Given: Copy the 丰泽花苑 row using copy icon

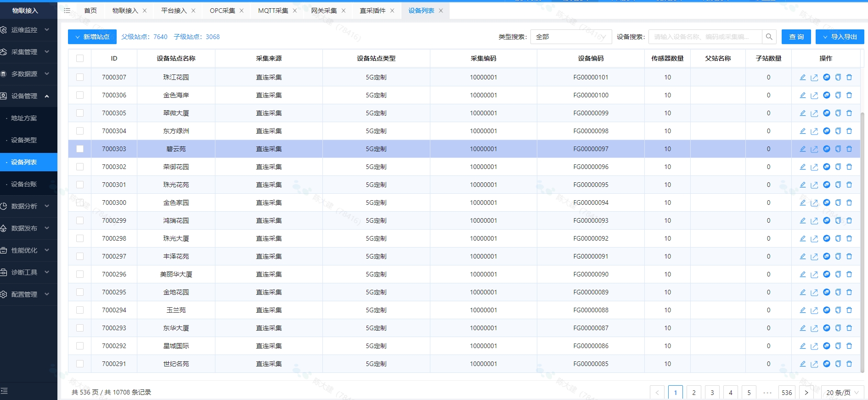Looking at the screenshot, I should point(838,256).
